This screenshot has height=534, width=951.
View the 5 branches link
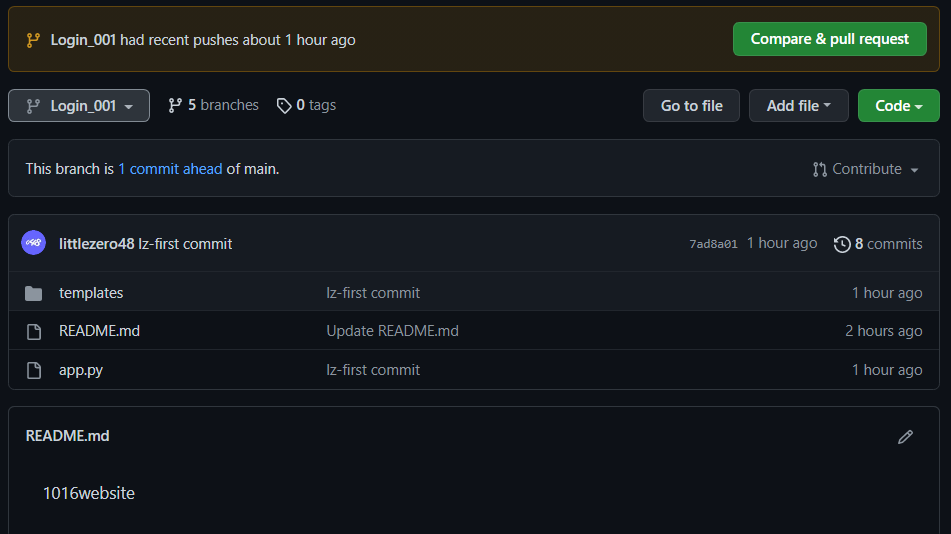pyautogui.click(x=213, y=105)
